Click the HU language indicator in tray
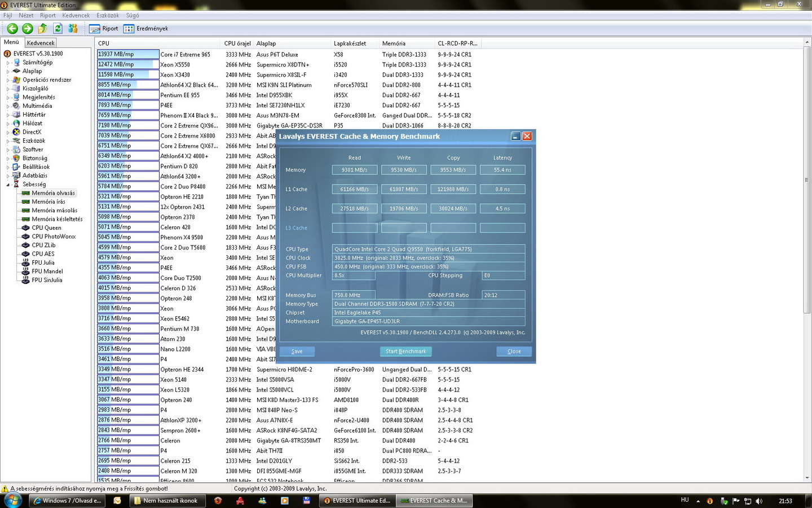This screenshot has height=508, width=812. click(685, 500)
